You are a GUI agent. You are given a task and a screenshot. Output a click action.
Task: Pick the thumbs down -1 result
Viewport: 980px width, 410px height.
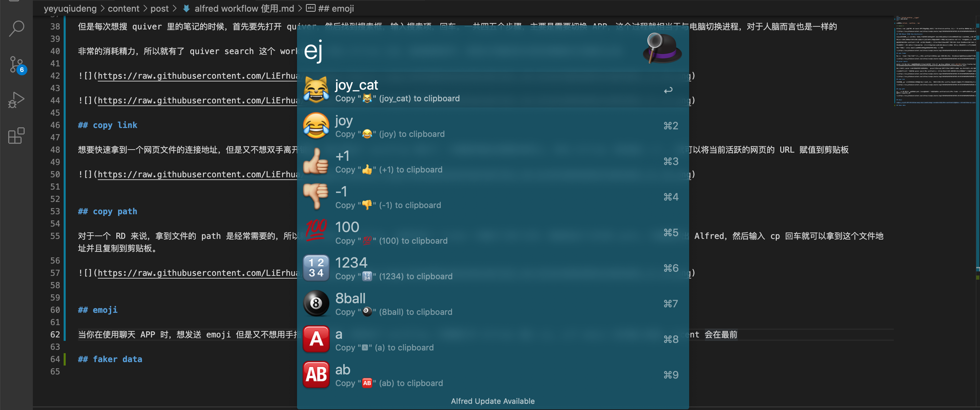click(x=493, y=197)
